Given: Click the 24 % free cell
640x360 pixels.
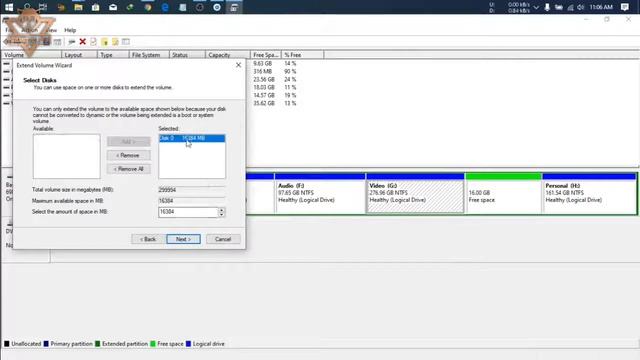Looking at the screenshot, I should coord(290,80).
